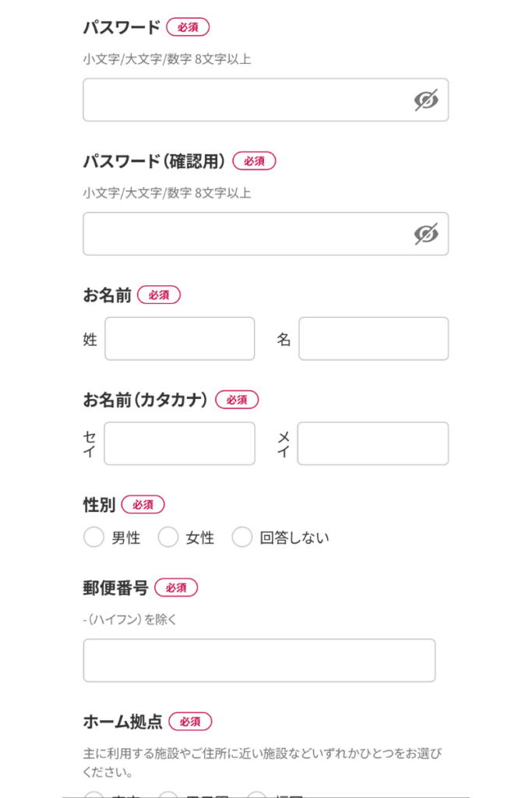Image resolution: width=532 pixels, height=798 pixels.
Task: Toggle visibility eye in パスワード field
Action: coord(426,100)
